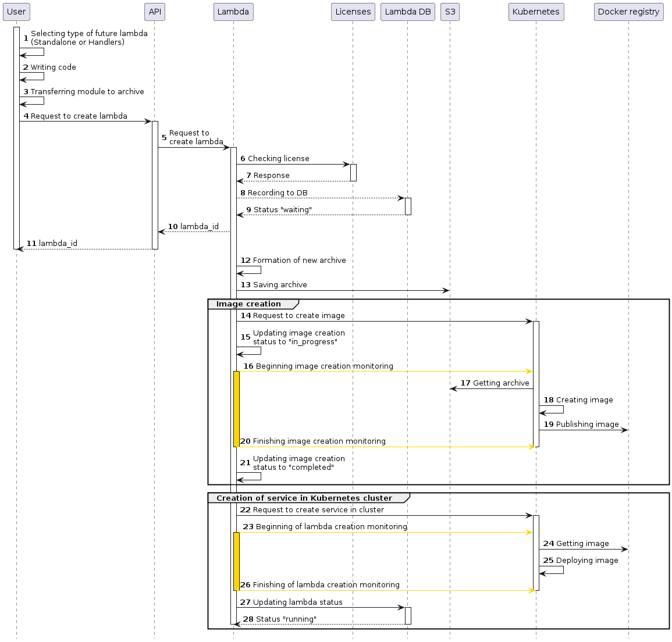
Task: Expand the Creation of service in Kubernetes cluster frame
Action: (308, 498)
